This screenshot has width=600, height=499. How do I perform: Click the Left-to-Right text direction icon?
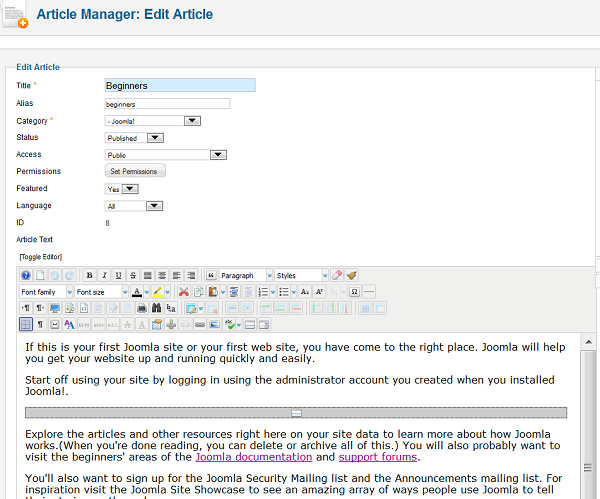point(26,308)
